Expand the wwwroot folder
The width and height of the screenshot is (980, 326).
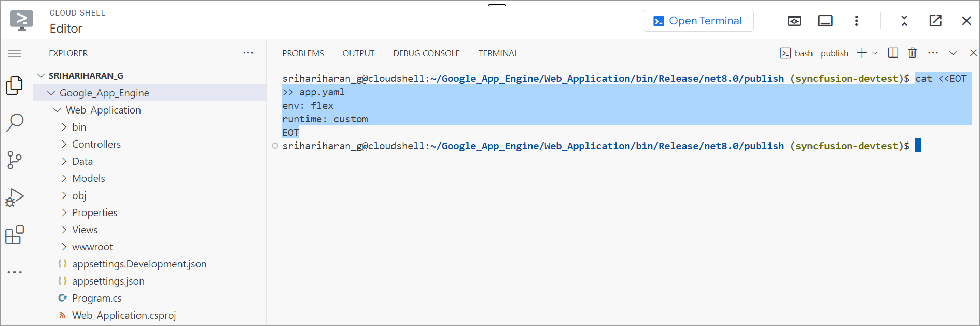point(64,247)
